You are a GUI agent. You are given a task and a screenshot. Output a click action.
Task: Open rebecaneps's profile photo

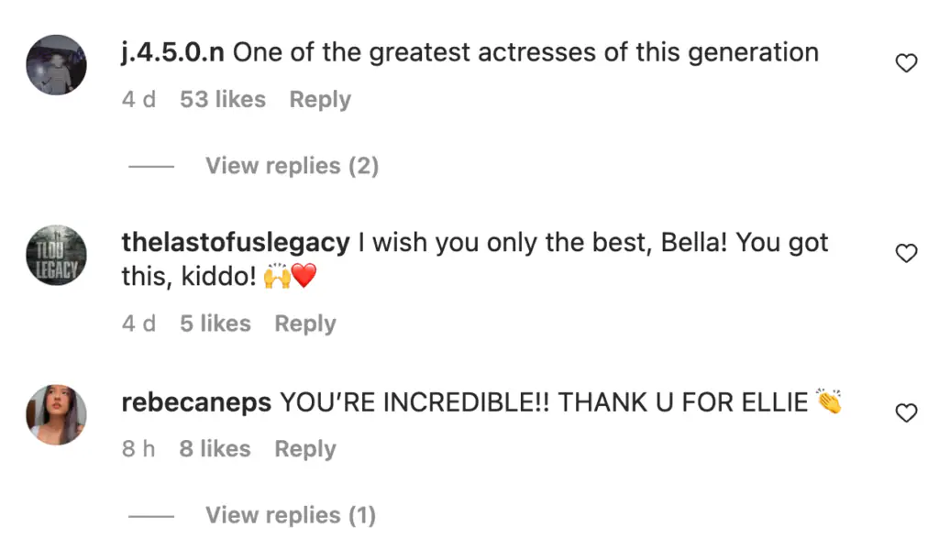(x=58, y=414)
